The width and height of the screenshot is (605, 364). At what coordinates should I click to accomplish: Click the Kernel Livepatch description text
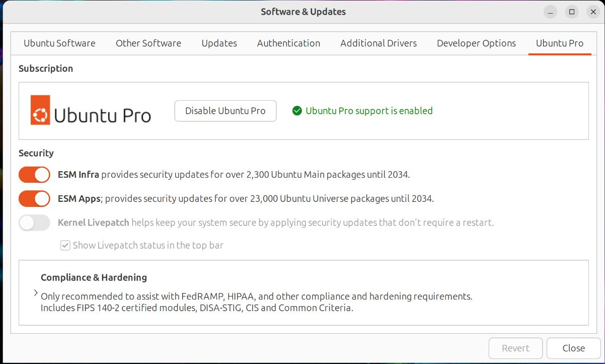click(x=276, y=223)
